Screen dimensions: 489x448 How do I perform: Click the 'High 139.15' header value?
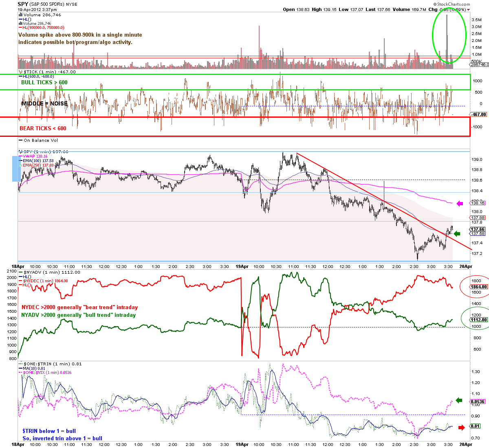pos(325,9)
